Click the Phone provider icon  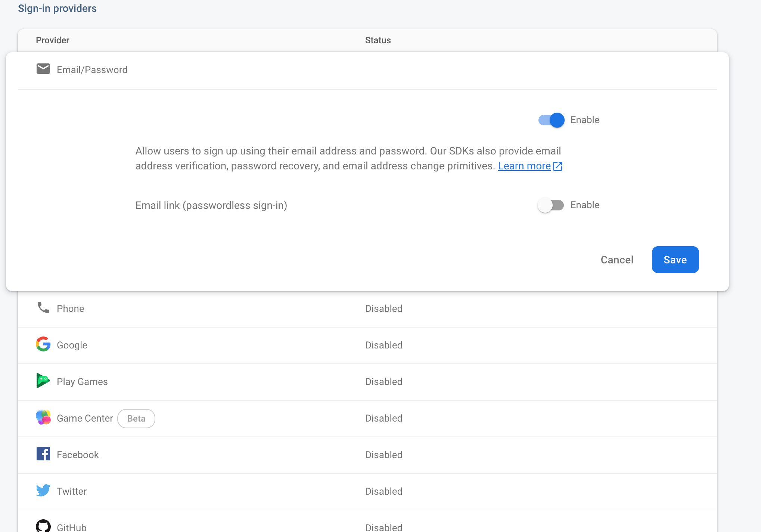pos(43,308)
